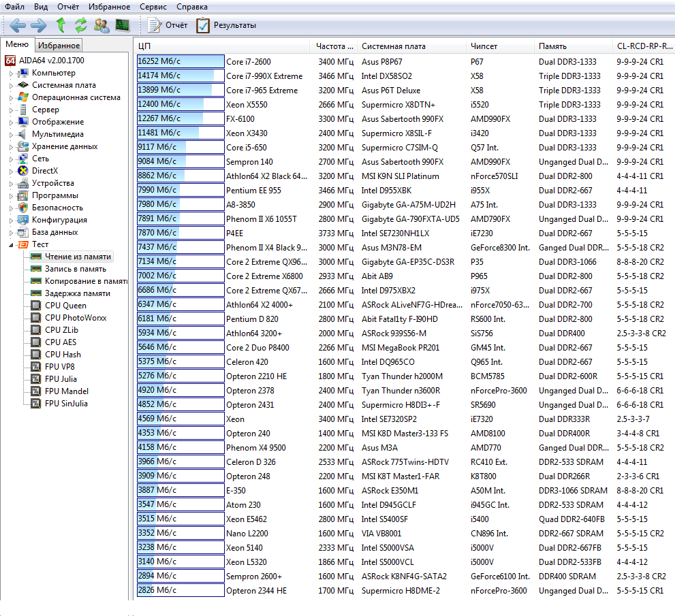Expand the Отображение tree node
Screen dimensions: 675x616
tap(11, 123)
